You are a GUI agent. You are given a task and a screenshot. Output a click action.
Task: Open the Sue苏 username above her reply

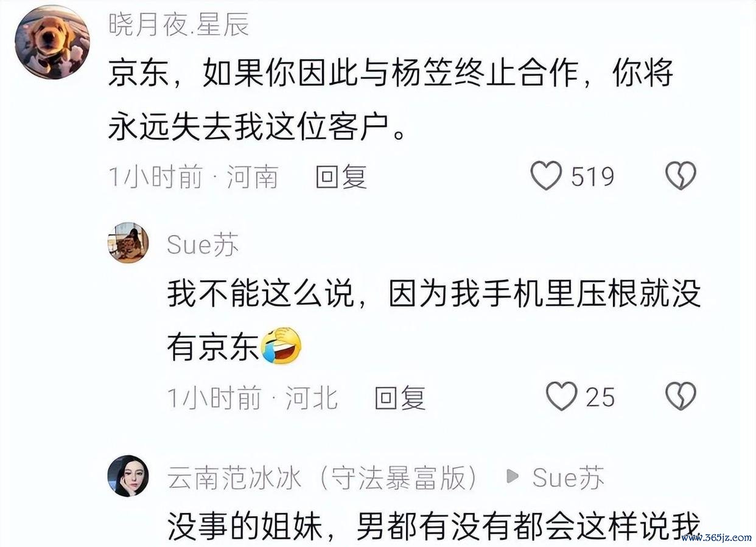pyautogui.click(x=203, y=245)
